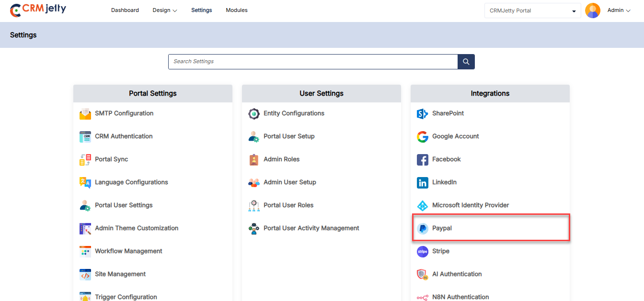Open Portal User Activity Management link
644x301 pixels.
click(x=311, y=228)
